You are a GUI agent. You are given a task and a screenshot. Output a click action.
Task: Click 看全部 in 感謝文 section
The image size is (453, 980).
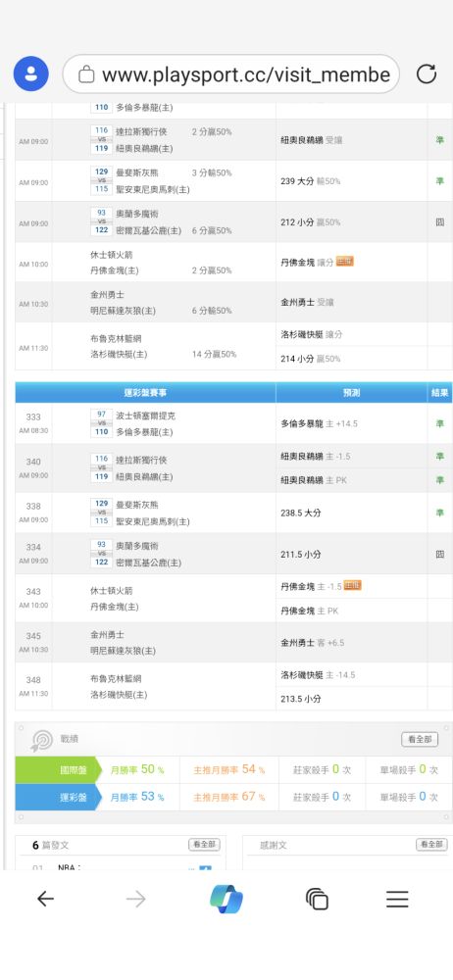click(431, 845)
